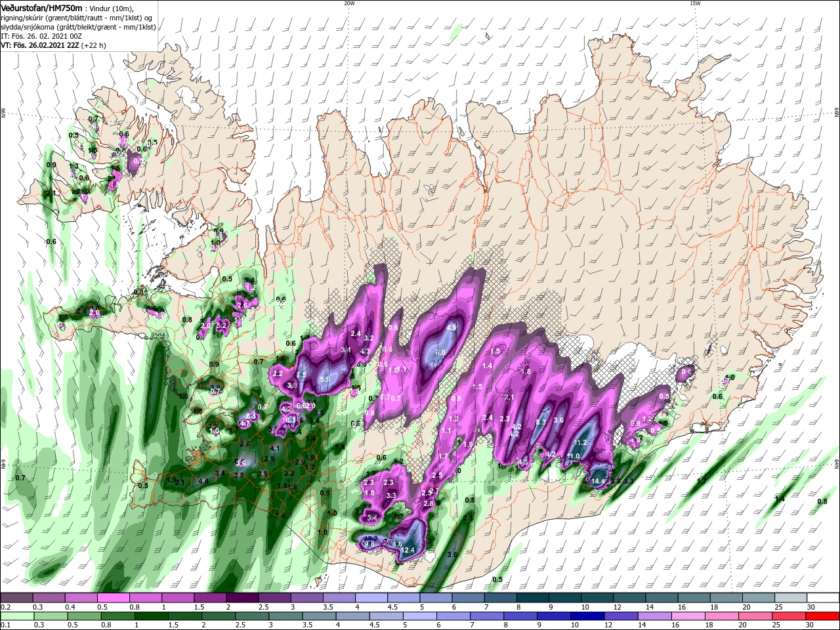
Task: Click the light lavender 4–4.5 swatch, top legend row
Action: [371, 598]
